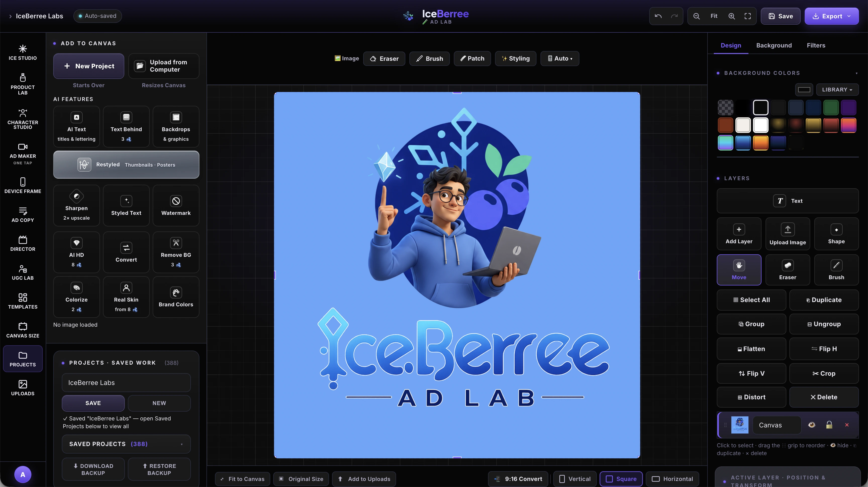The image size is (868, 487).
Task: Pick the transparent checkered background swatch
Action: pos(725,108)
